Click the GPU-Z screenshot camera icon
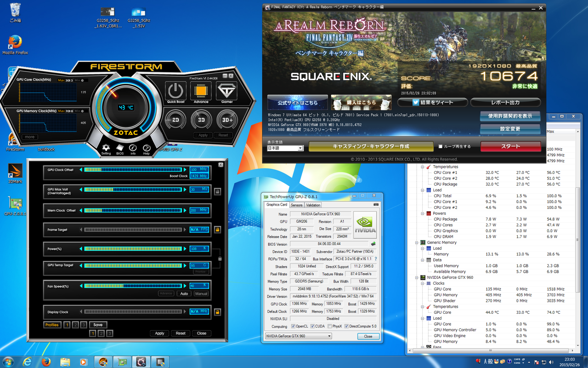 (x=376, y=204)
